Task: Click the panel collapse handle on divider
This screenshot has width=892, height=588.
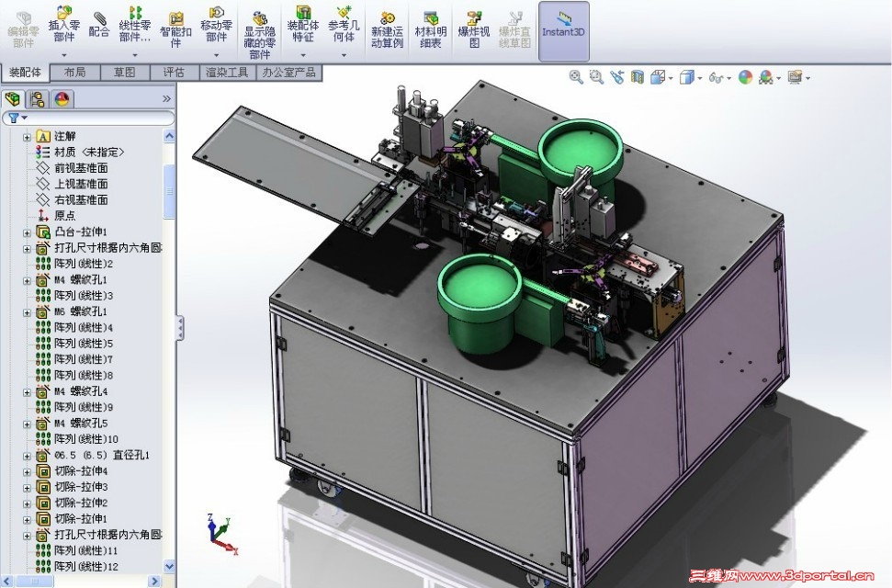Action: tap(180, 328)
